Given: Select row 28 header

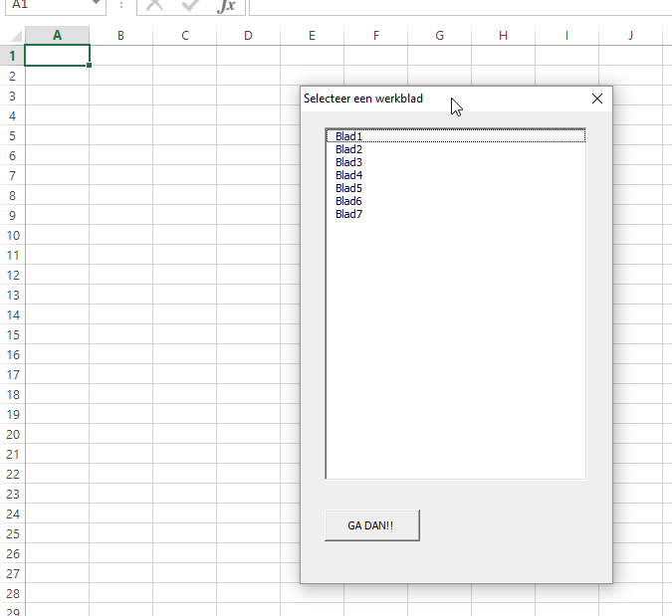Looking at the screenshot, I should click(12, 593).
